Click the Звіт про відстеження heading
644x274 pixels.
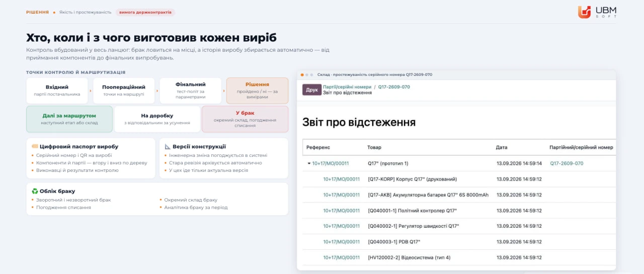point(359,122)
